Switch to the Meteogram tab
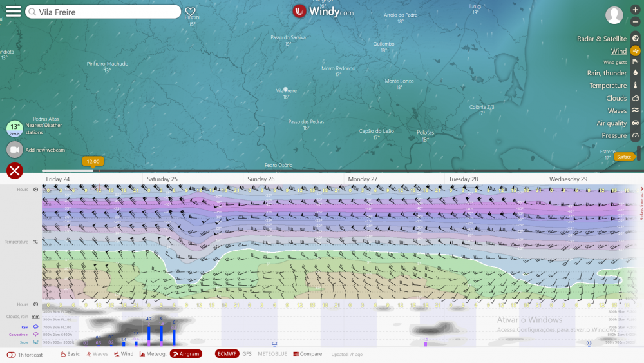The height and width of the screenshot is (363, 644). (x=153, y=354)
